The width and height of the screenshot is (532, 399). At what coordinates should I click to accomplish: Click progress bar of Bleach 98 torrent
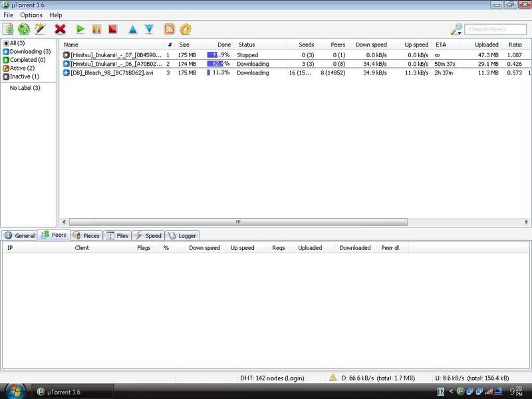click(219, 72)
